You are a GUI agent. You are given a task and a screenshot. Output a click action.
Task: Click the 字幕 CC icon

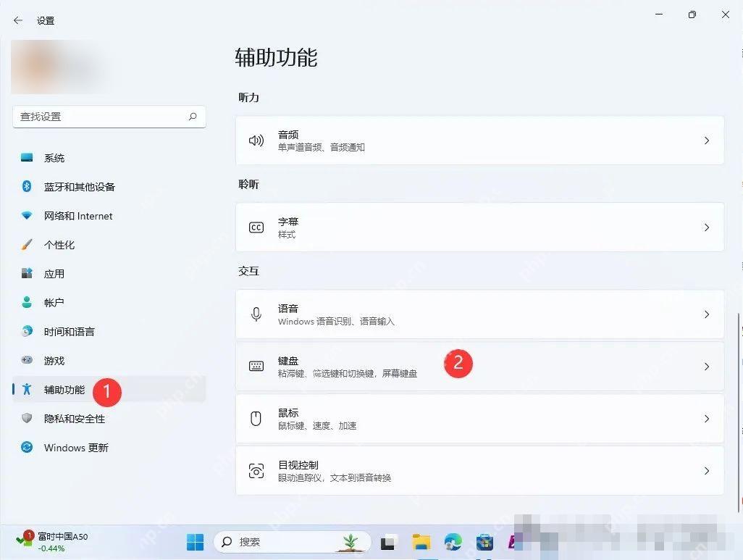pyautogui.click(x=256, y=227)
